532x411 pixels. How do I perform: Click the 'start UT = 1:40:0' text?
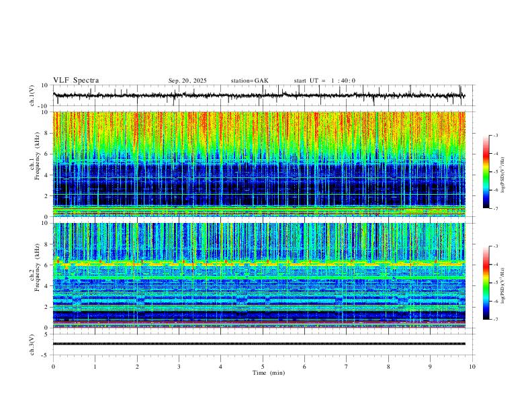point(324,81)
